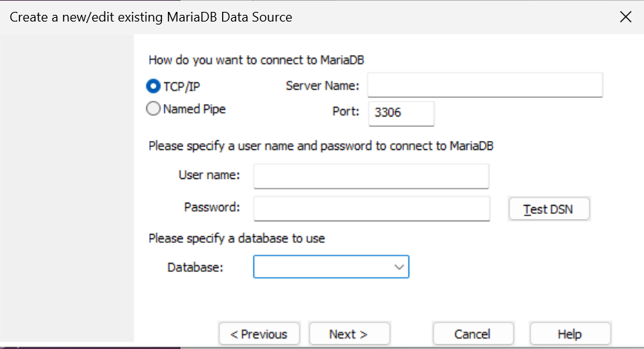Expand the Database dropdown arrow
This screenshot has height=349, width=644.
tap(400, 267)
